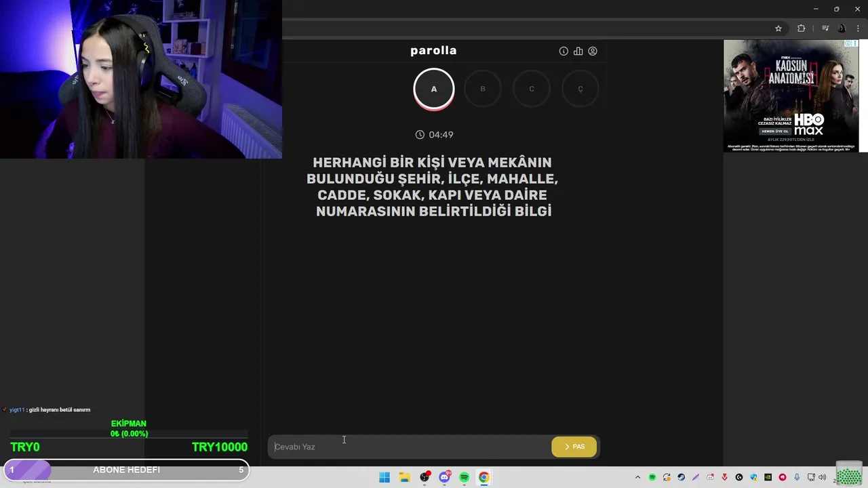The height and width of the screenshot is (488, 868).
Task: Open Spotify from taskbar
Action: (464, 477)
